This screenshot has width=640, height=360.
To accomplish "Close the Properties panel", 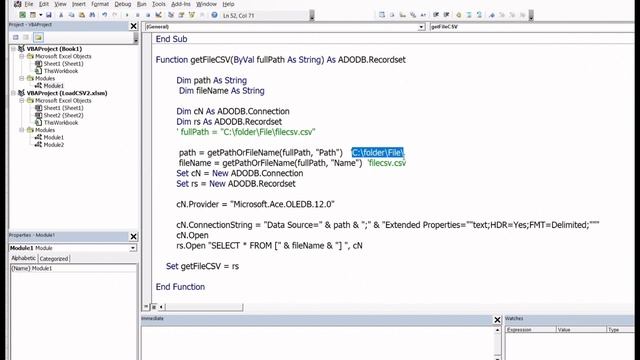I will (133, 237).
